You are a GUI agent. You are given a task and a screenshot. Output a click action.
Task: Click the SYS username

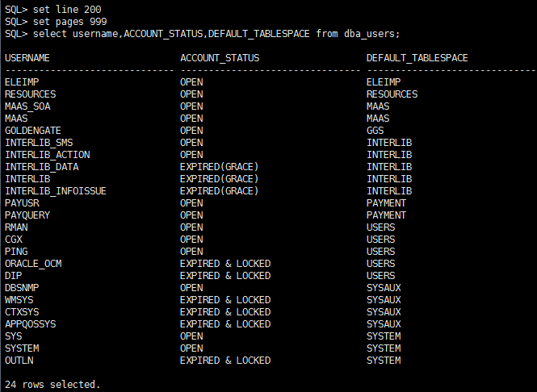(x=14, y=336)
